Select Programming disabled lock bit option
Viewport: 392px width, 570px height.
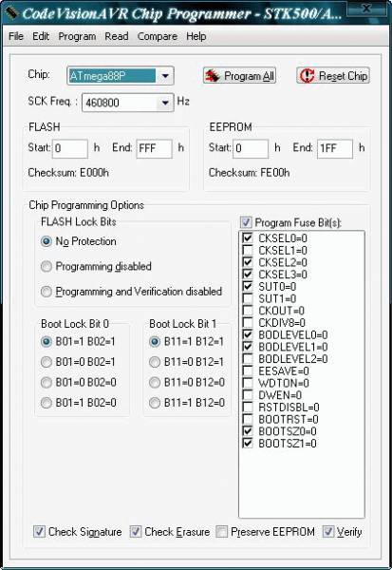coord(47,266)
